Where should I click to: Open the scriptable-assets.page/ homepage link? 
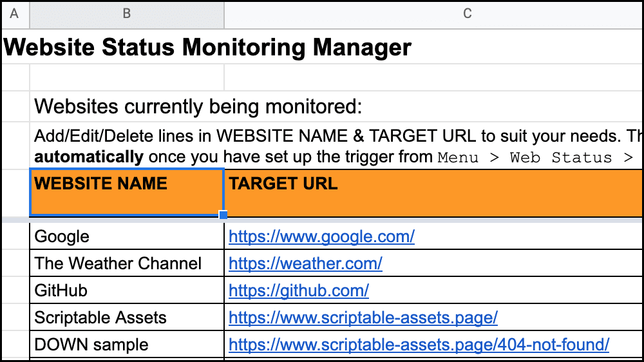tap(363, 318)
